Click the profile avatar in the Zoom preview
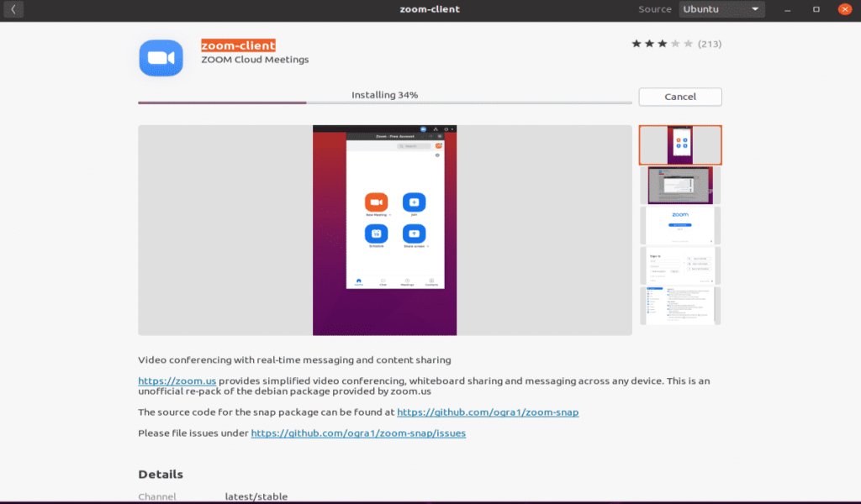The height and width of the screenshot is (504, 861). point(437,144)
